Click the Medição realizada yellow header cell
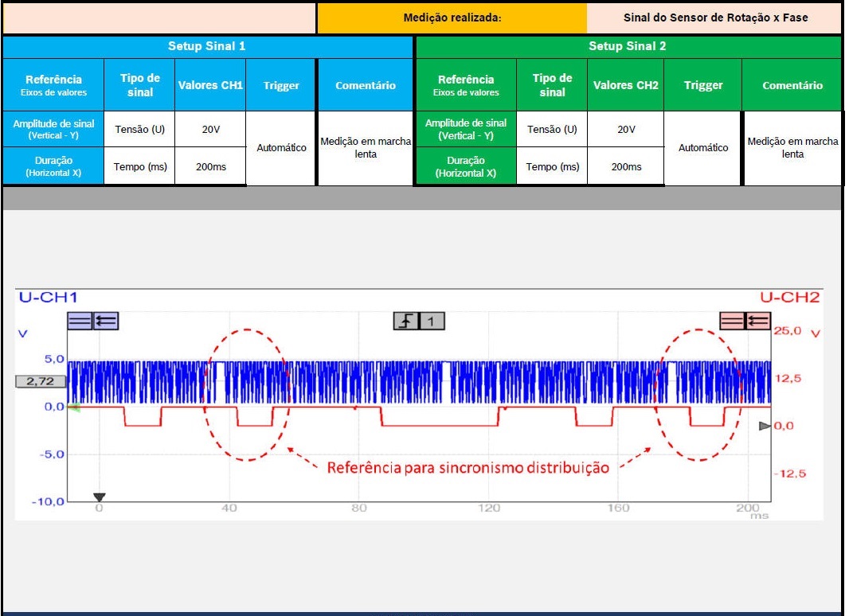This screenshot has height=616, width=849. tap(452, 18)
